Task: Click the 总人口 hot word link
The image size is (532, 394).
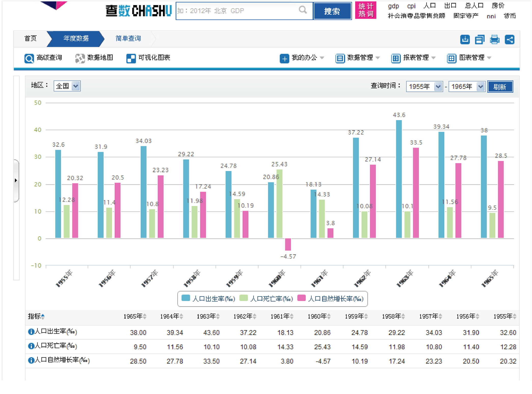Action: pyautogui.click(x=474, y=5)
